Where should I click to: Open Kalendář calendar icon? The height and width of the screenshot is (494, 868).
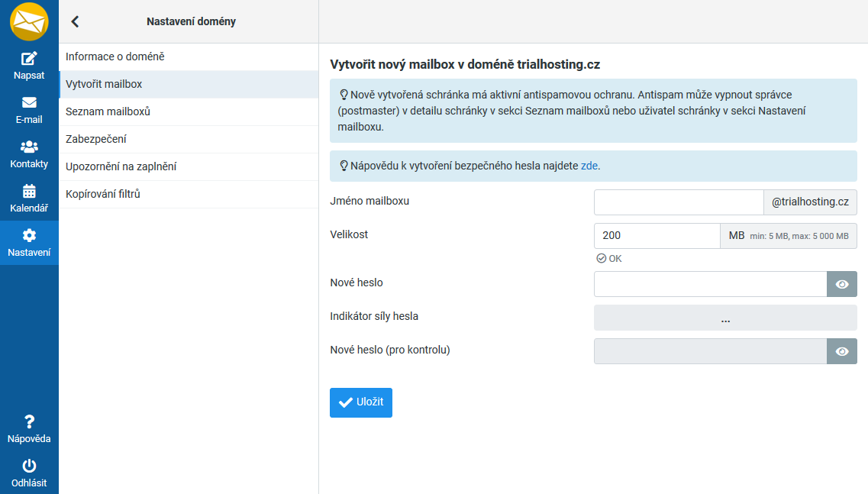pyautogui.click(x=29, y=191)
